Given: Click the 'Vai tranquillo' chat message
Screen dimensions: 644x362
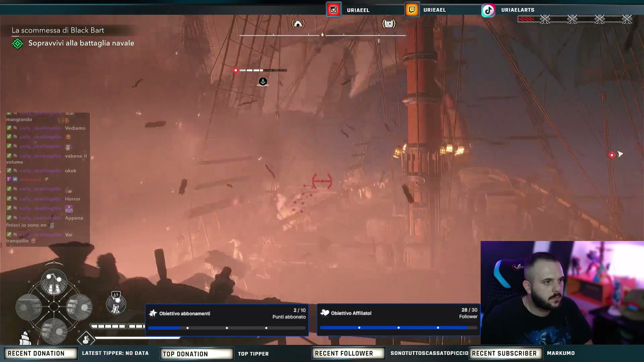Looking at the screenshot, I should [x=39, y=238].
